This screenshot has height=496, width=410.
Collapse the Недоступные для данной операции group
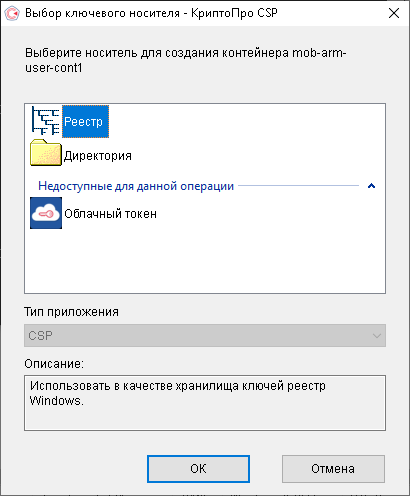[371, 186]
